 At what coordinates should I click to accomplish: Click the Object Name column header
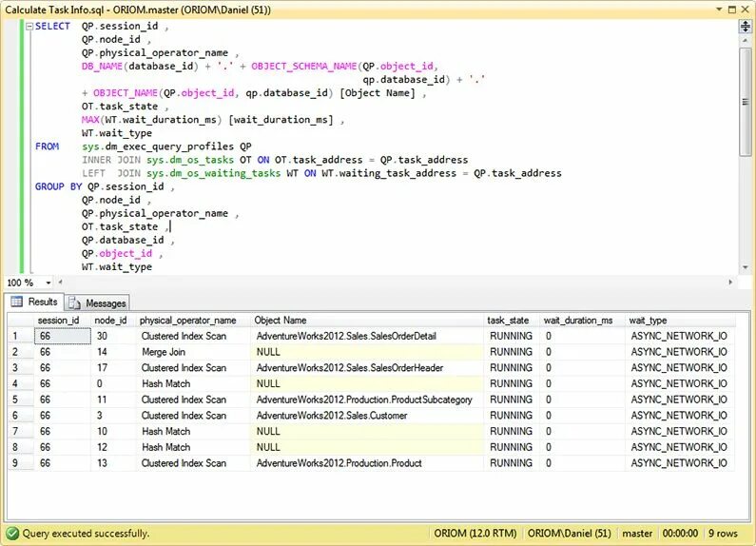coord(367,321)
